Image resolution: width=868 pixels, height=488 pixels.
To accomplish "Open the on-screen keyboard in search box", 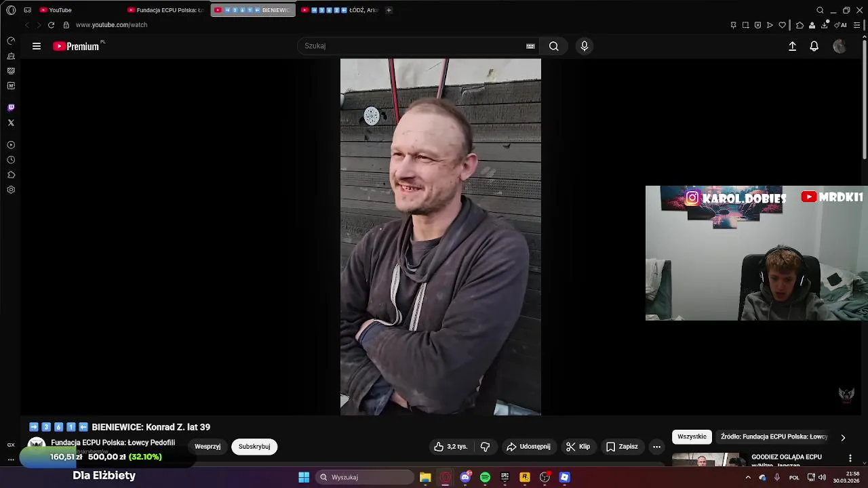I will click(x=530, y=46).
